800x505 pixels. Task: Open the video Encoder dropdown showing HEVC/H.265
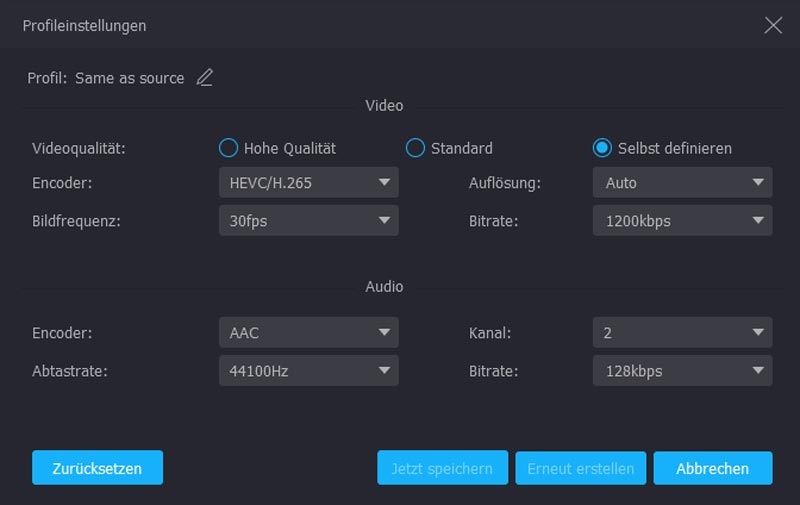point(308,183)
